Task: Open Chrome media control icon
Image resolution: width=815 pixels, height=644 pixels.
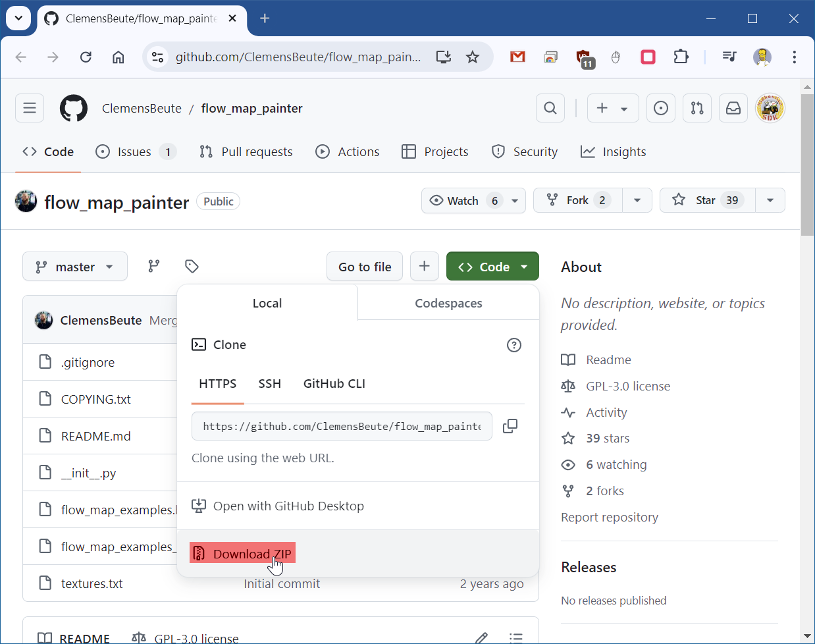Action: click(729, 57)
